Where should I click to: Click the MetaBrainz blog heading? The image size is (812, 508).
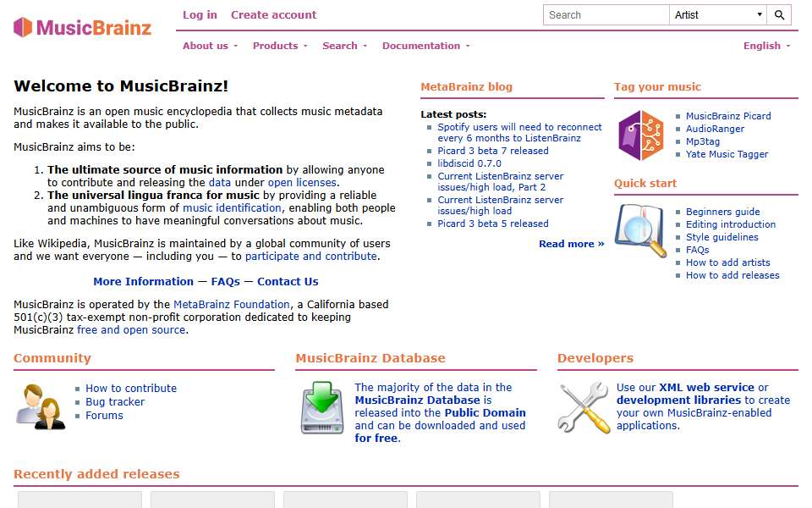pos(467,87)
